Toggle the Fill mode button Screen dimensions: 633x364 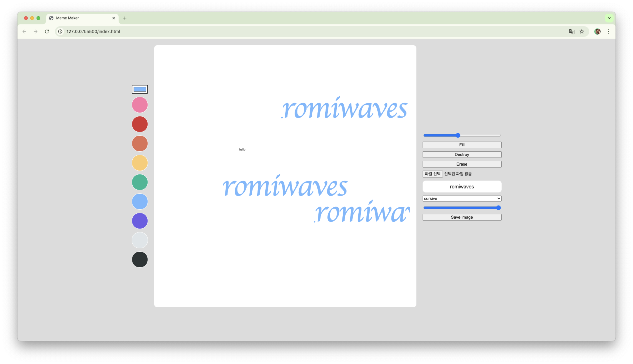(462, 145)
